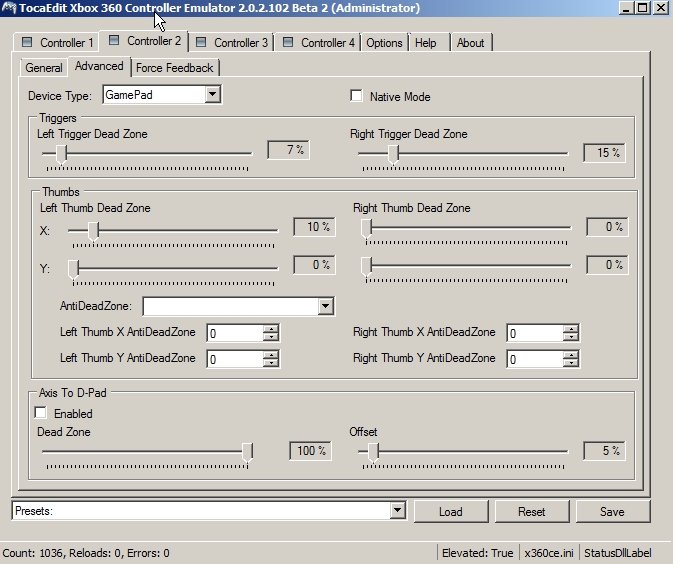Switch to the Controller 1 tab
Image resolution: width=673 pixels, height=564 pixels.
tap(57, 42)
